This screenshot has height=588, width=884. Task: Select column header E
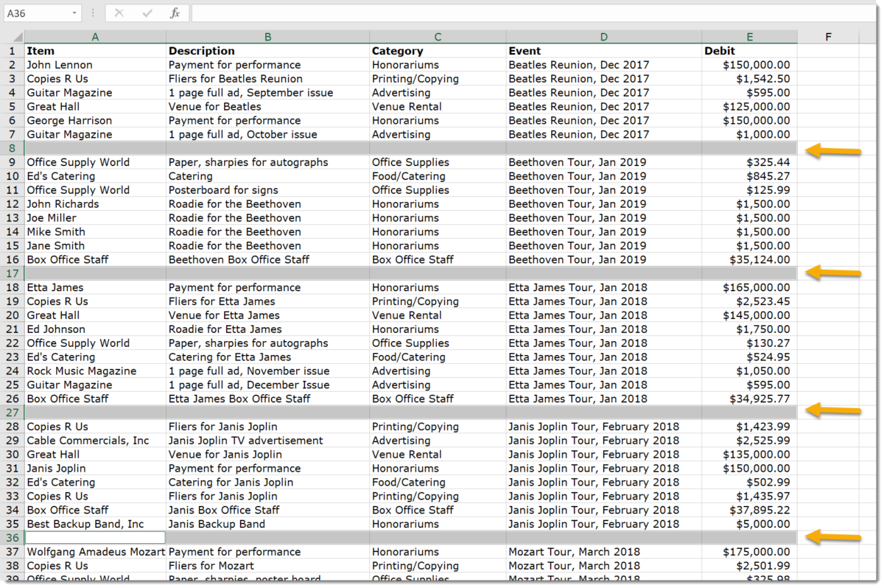(749, 36)
